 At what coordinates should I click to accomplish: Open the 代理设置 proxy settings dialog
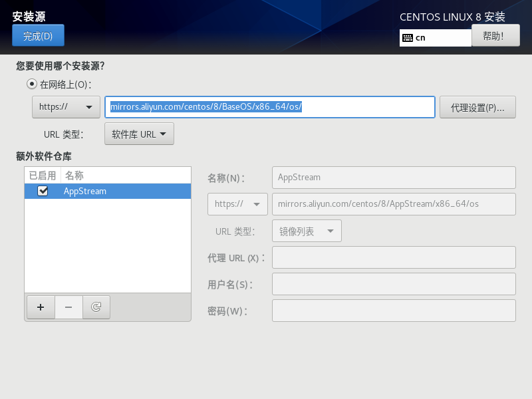(x=477, y=106)
